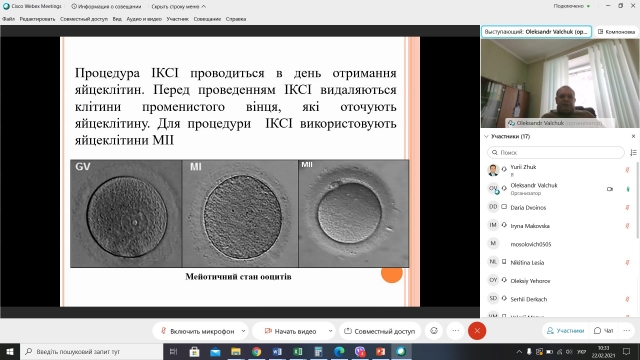Open video options dropdown arrow
640x360 pixels.
coord(330,331)
